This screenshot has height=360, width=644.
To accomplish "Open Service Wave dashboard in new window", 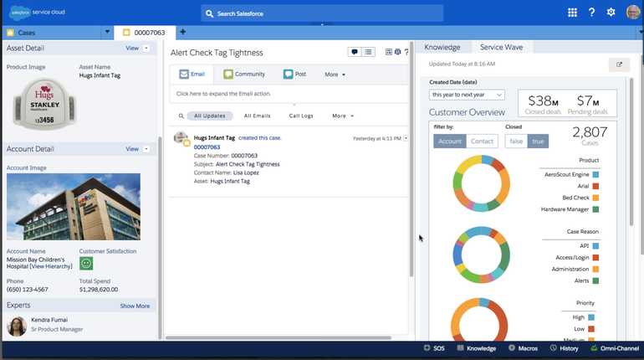I will point(619,64).
